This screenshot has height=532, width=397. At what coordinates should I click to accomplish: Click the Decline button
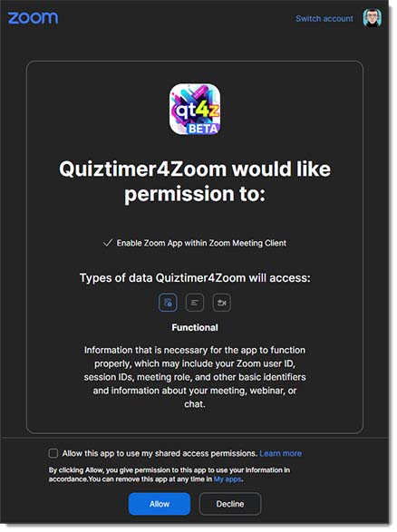pyautogui.click(x=230, y=504)
